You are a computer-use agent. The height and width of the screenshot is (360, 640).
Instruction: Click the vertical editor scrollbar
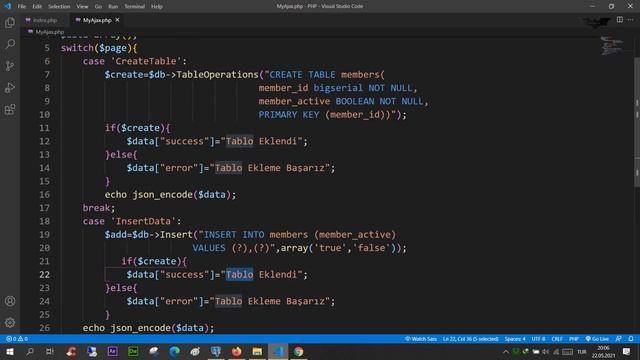click(637, 122)
